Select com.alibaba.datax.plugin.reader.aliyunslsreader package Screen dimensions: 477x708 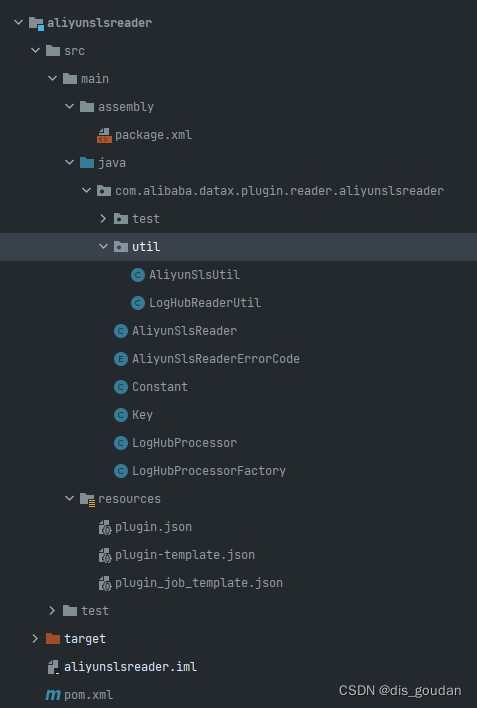(279, 191)
